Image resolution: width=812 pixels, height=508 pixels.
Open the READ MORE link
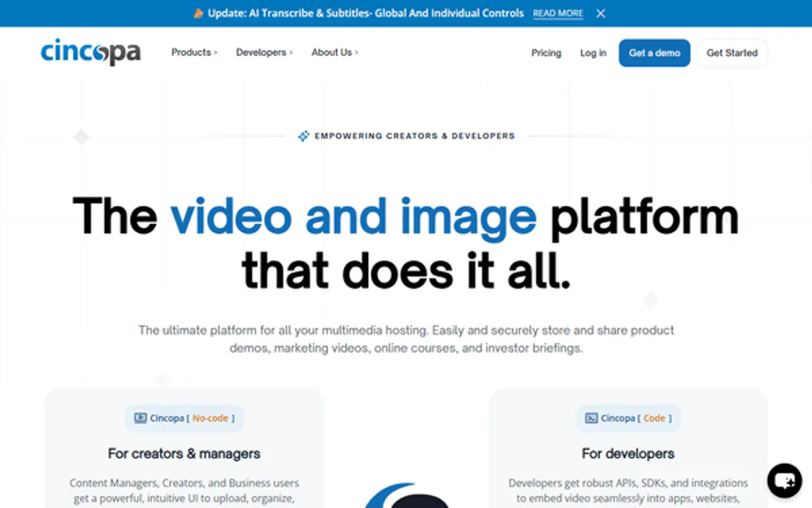(x=558, y=13)
